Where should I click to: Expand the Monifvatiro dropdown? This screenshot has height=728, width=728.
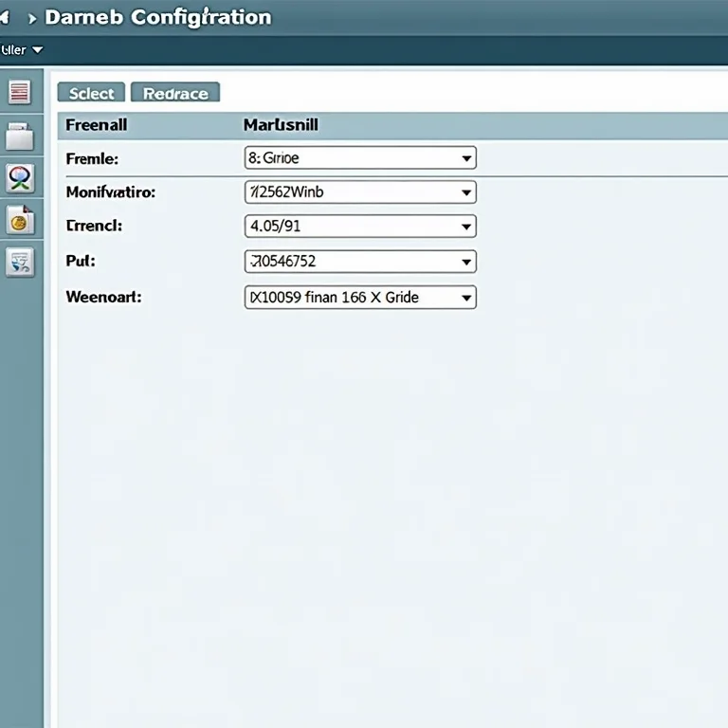click(x=360, y=192)
